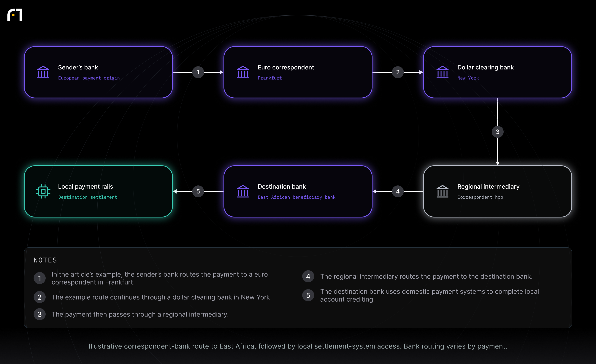
Task: Click the bank icon in Regional intermediary card
Action: click(442, 191)
